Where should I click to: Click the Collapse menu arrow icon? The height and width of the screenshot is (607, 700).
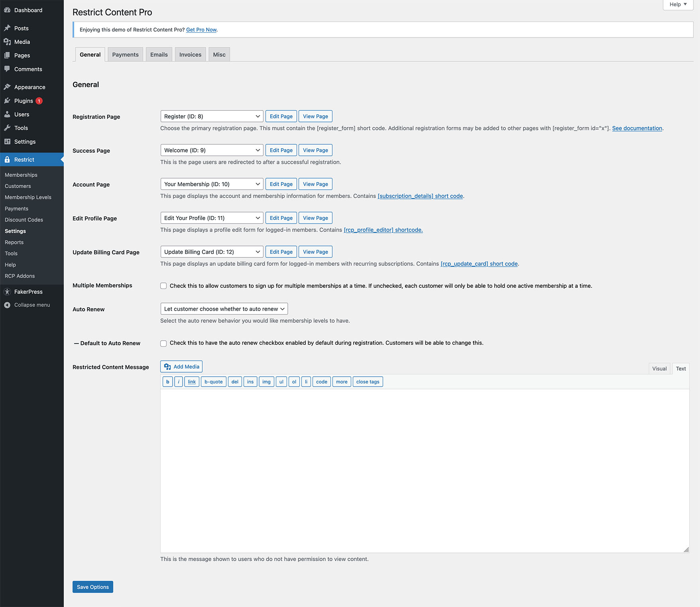click(7, 305)
